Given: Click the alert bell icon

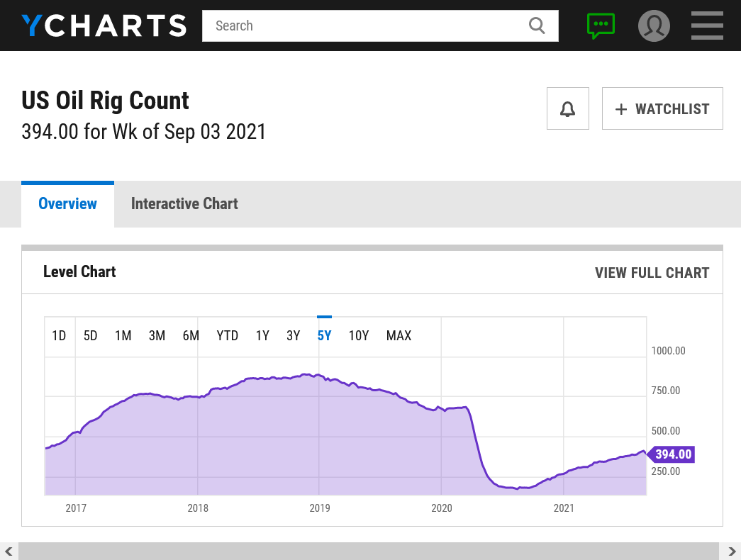Looking at the screenshot, I should pos(567,108).
